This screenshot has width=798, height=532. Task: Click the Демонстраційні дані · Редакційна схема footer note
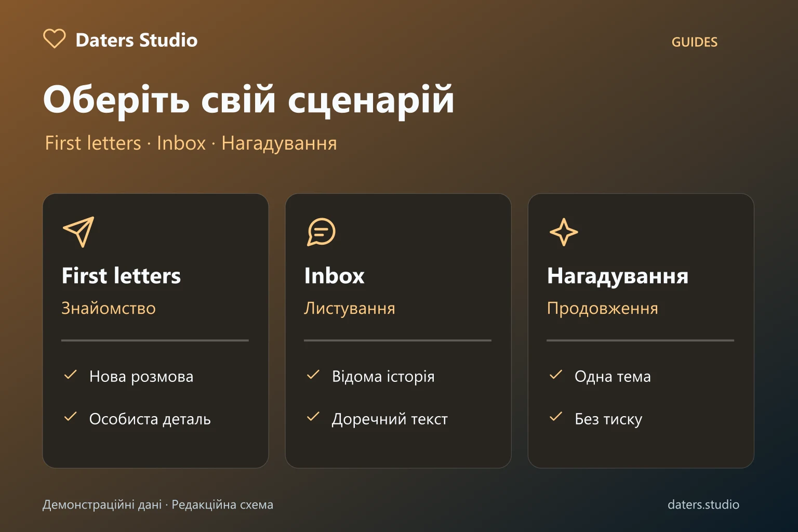pos(158,504)
